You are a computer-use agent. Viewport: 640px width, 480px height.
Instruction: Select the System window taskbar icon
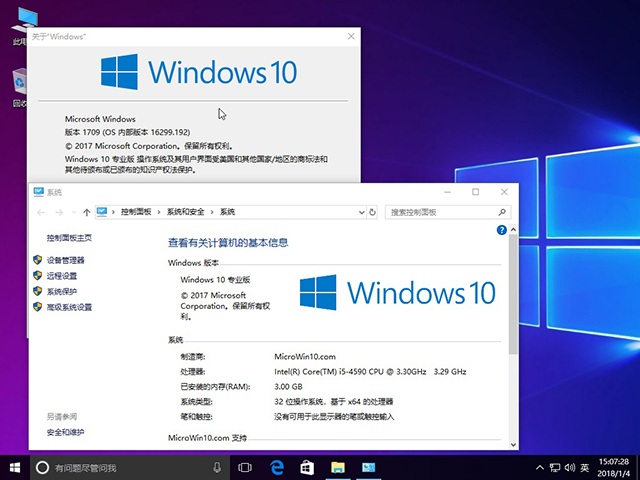[368, 468]
